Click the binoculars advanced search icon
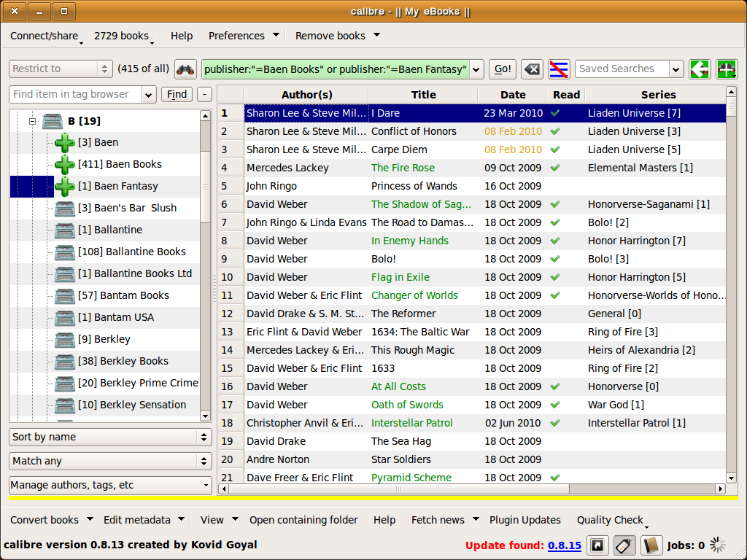Screen dimensions: 747x560 point(186,69)
